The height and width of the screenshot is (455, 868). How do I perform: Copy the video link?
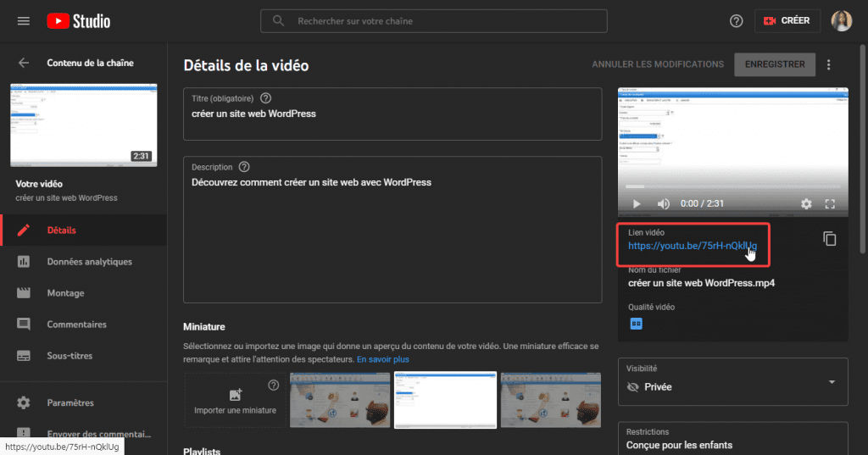pos(829,239)
